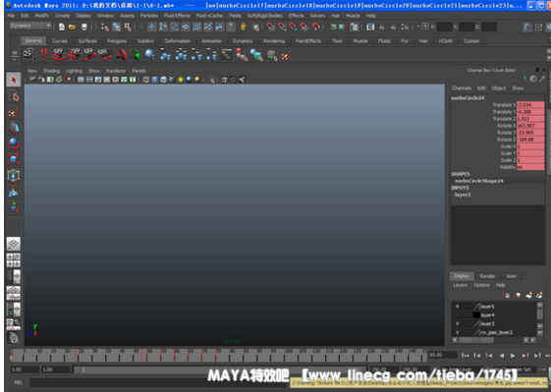Move the selected layer down icon

click(x=518, y=296)
